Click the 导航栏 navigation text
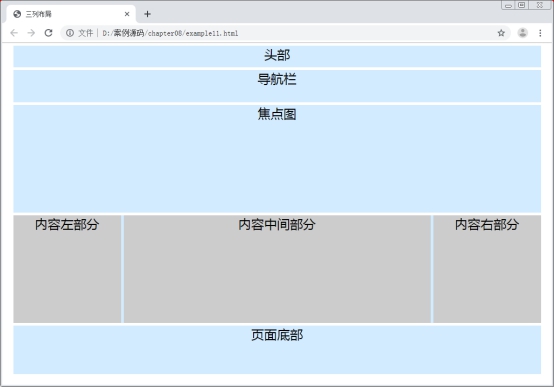554x387 pixels. [277, 79]
